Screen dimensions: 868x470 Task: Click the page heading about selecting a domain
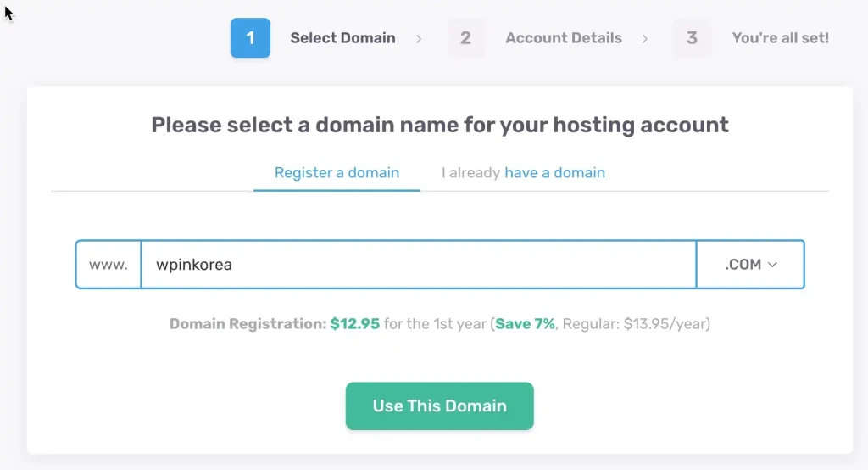tap(440, 126)
